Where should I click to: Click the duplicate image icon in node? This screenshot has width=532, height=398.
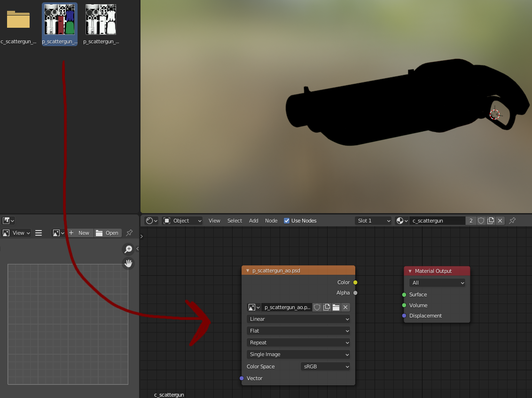(x=327, y=307)
